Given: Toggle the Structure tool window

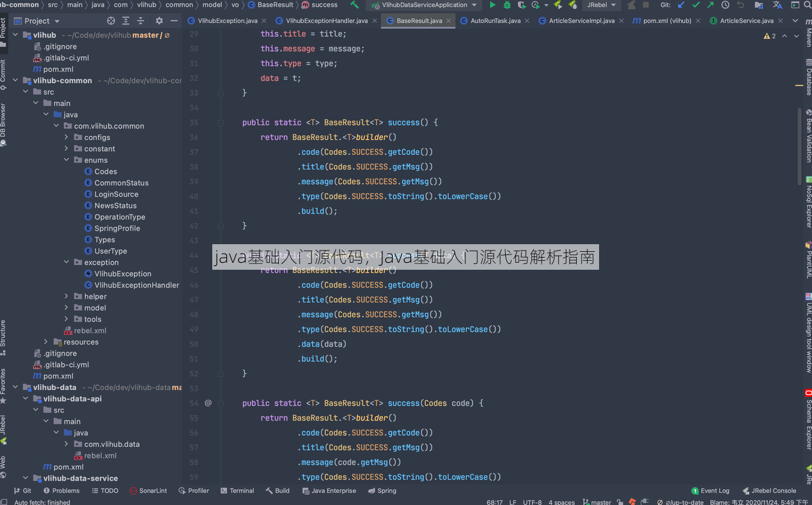Looking at the screenshot, I should [3, 338].
